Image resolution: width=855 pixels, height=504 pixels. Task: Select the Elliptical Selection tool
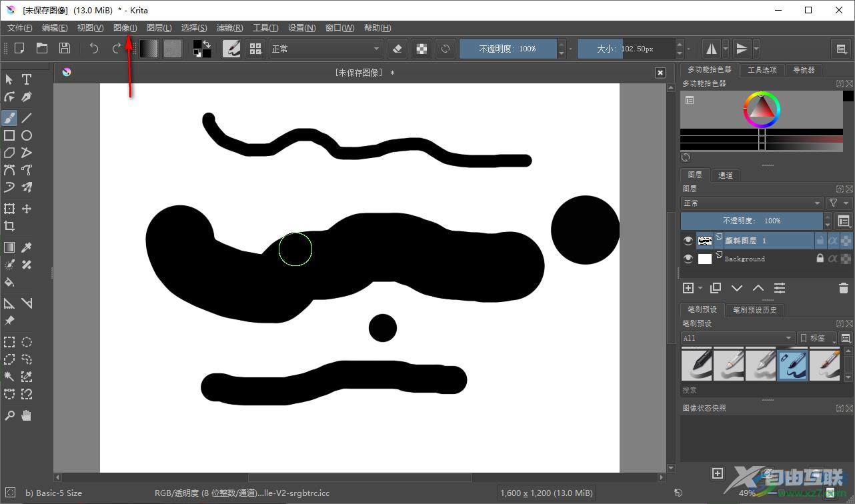tap(27, 342)
